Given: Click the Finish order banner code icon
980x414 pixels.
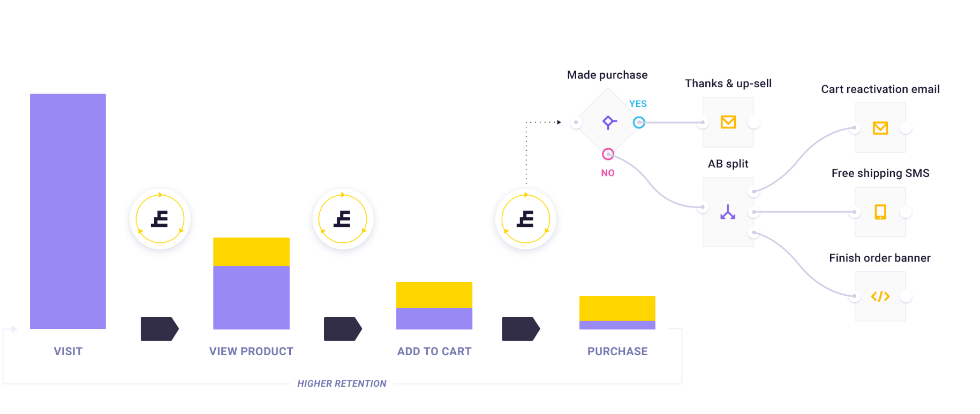Looking at the screenshot, I should [x=880, y=296].
